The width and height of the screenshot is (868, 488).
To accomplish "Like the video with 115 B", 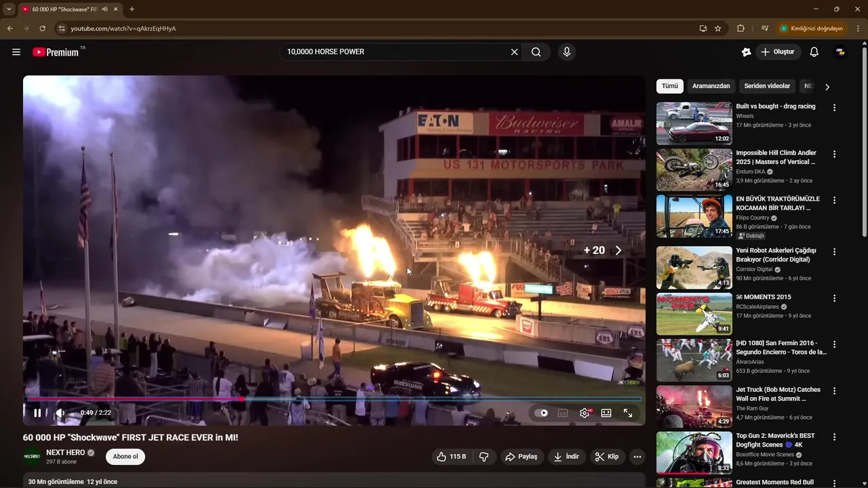I will click(x=451, y=457).
